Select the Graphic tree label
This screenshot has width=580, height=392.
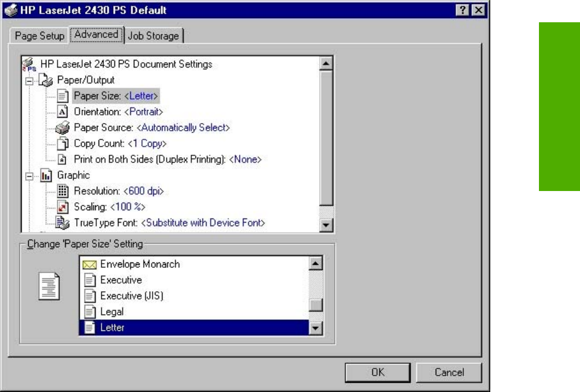pos(73,175)
